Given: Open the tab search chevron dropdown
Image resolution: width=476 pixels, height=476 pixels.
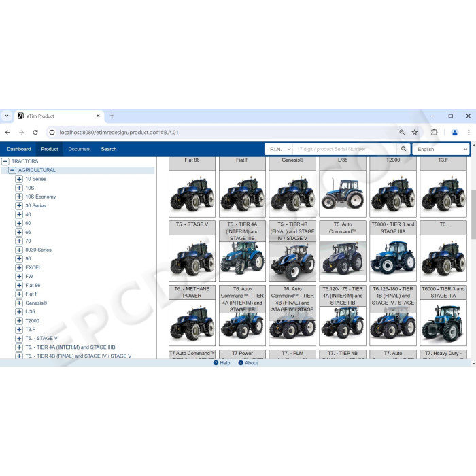Looking at the screenshot, I should (7, 116).
